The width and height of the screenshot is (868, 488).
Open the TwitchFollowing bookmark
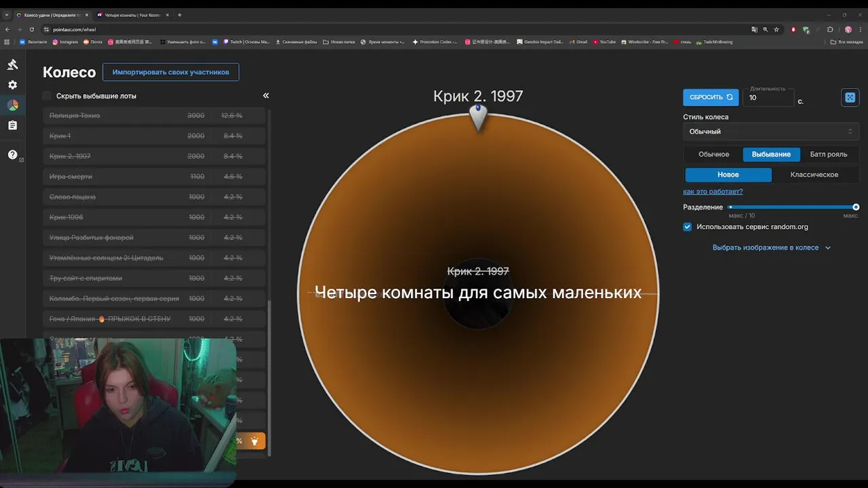pyautogui.click(x=714, y=42)
